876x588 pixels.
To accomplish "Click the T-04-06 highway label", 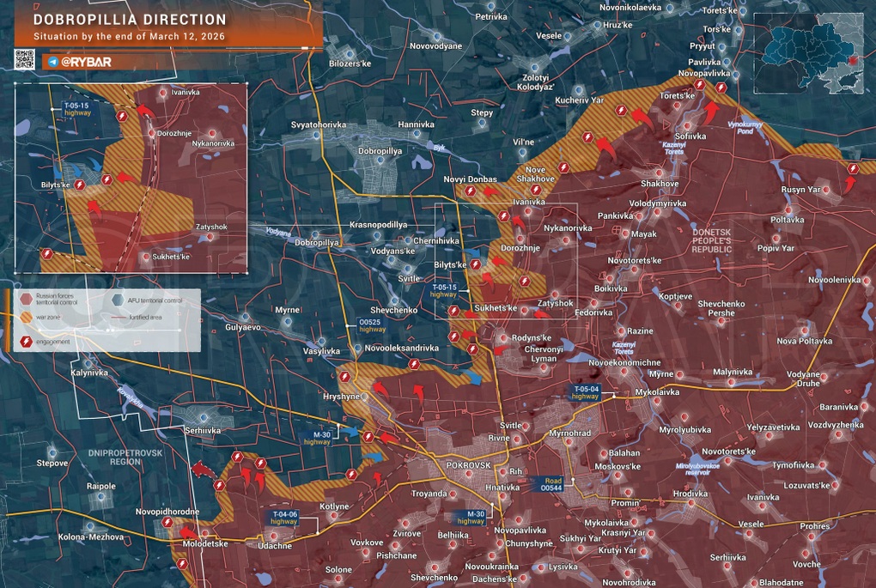I will tap(284, 517).
